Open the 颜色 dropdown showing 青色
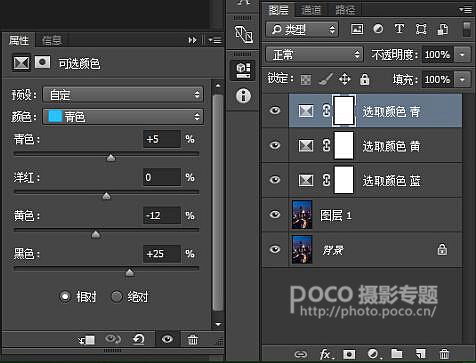Screen dimensions: 476x363 123,117
